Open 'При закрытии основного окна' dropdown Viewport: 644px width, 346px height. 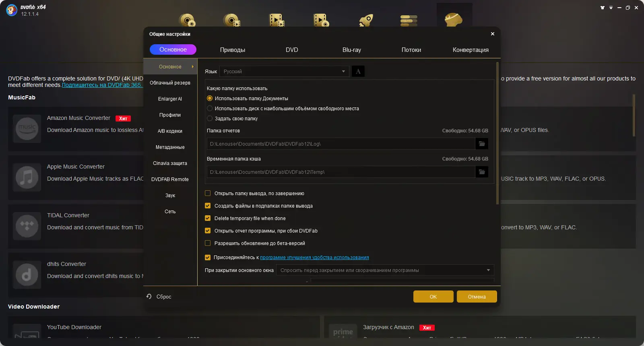[385, 270]
